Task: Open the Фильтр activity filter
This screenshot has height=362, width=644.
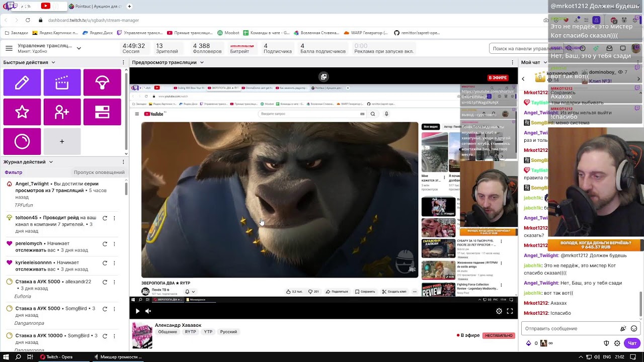Action: click(14, 172)
